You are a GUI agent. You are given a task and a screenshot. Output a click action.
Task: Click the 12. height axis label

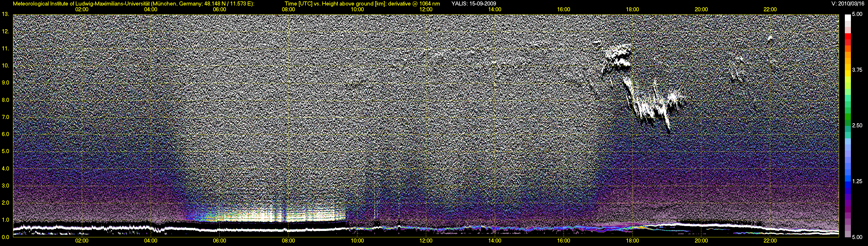5,31
